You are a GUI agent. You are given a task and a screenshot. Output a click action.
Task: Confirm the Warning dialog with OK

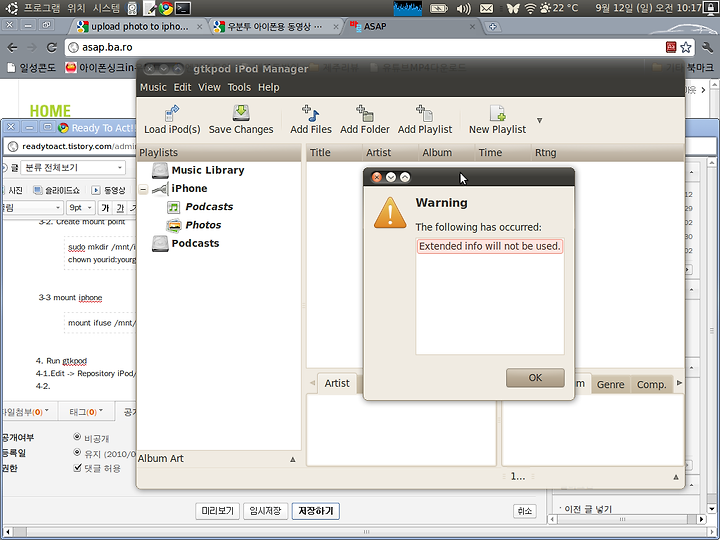[x=535, y=378]
